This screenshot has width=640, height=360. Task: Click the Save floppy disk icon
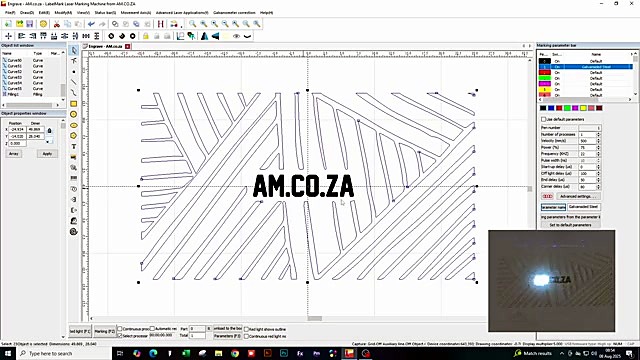(29, 24)
